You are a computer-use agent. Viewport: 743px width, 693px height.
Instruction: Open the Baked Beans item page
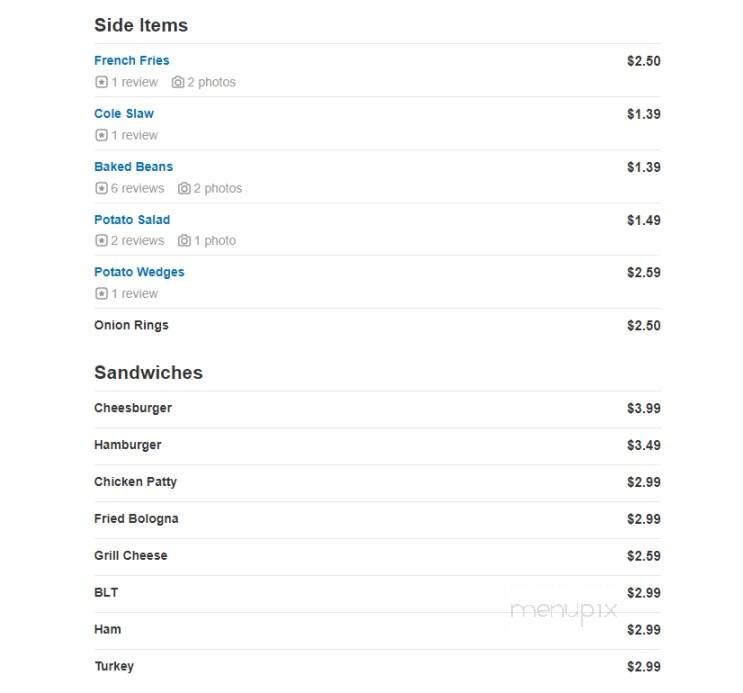[x=134, y=167]
